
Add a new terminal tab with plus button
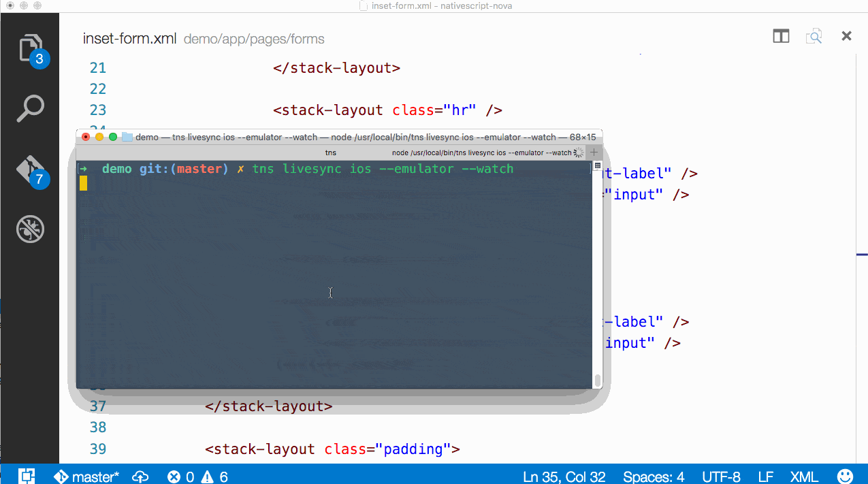coord(593,152)
